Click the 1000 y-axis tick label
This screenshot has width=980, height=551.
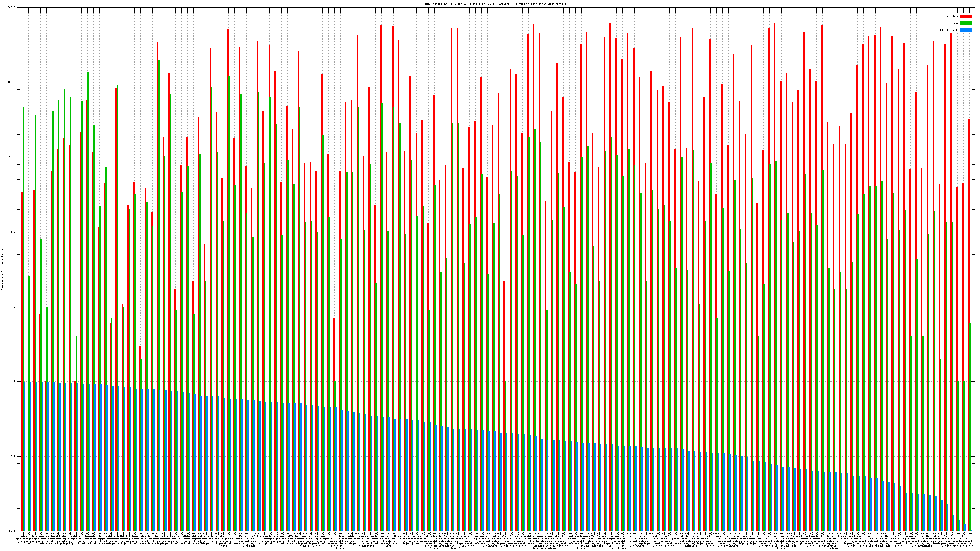13,157
